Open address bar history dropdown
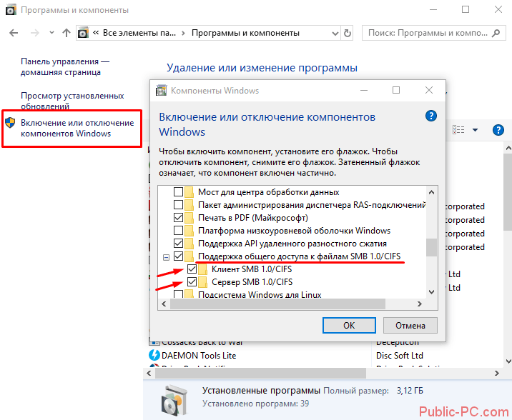512x420 pixels. click(335, 34)
